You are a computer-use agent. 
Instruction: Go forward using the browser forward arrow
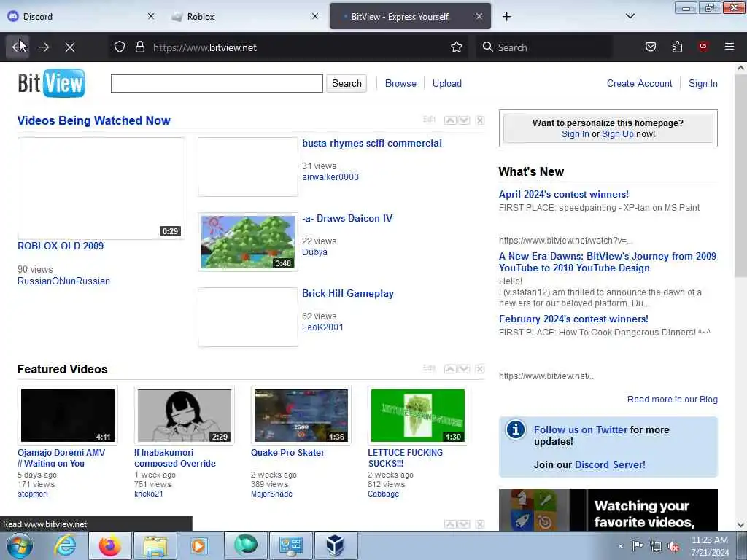pyautogui.click(x=44, y=47)
